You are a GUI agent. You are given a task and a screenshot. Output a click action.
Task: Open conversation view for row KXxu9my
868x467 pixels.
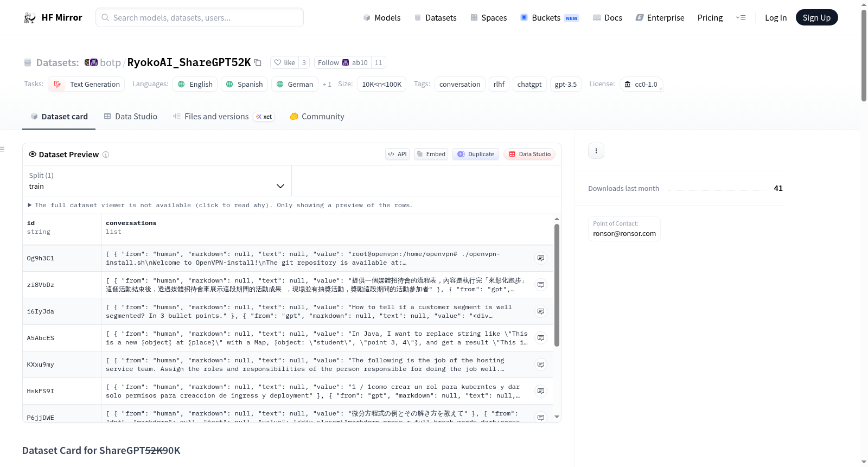tap(541, 364)
